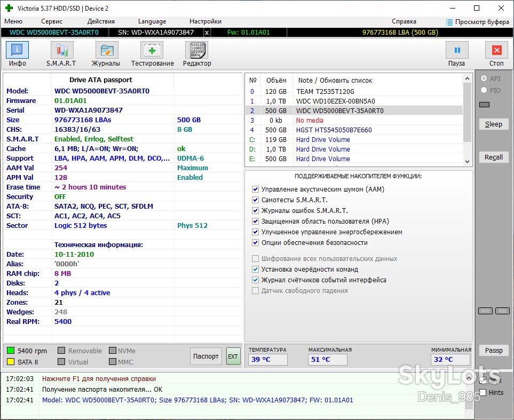Open Просмотр буфера buffer viewer
Screen dimensions: 514x420
click(478, 22)
